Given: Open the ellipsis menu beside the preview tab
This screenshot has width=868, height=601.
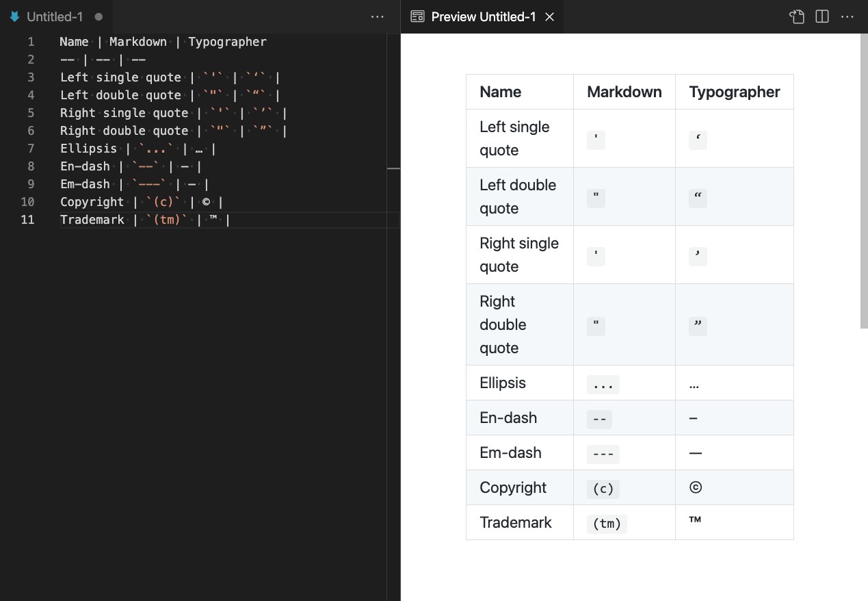Looking at the screenshot, I should tap(847, 16).
